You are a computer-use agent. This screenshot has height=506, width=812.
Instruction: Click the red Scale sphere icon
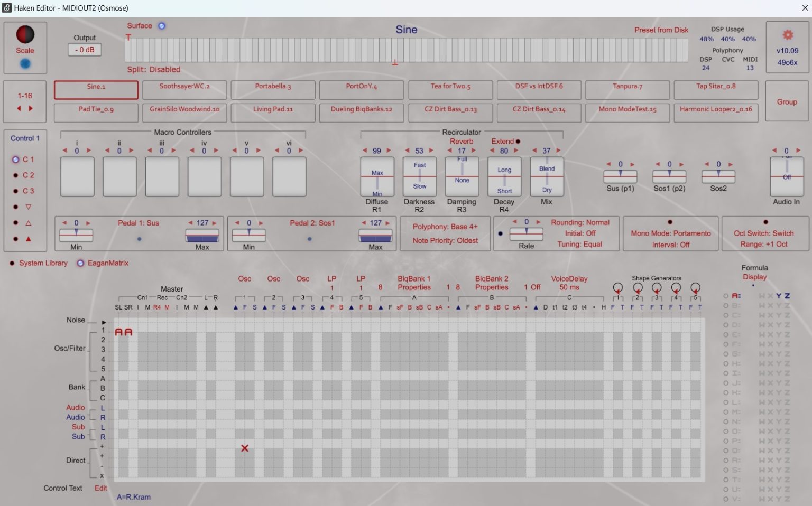pos(25,34)
